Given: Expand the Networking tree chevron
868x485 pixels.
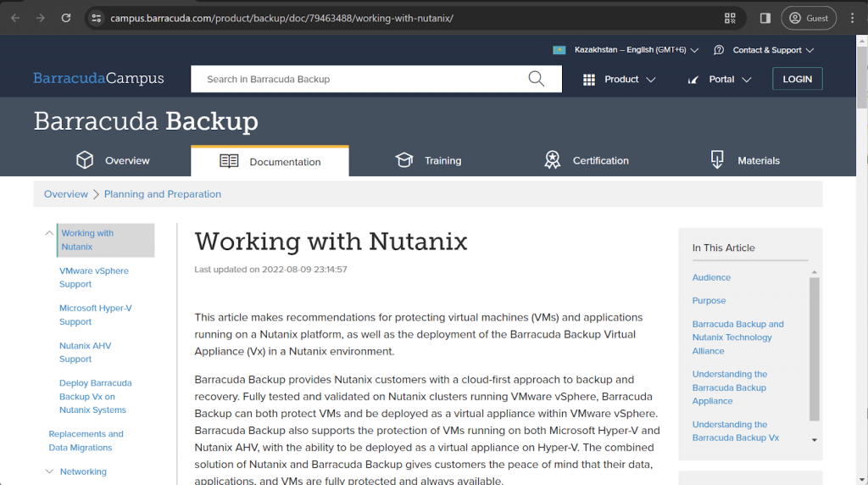Looking at the screenshot, I should [49, 471].
